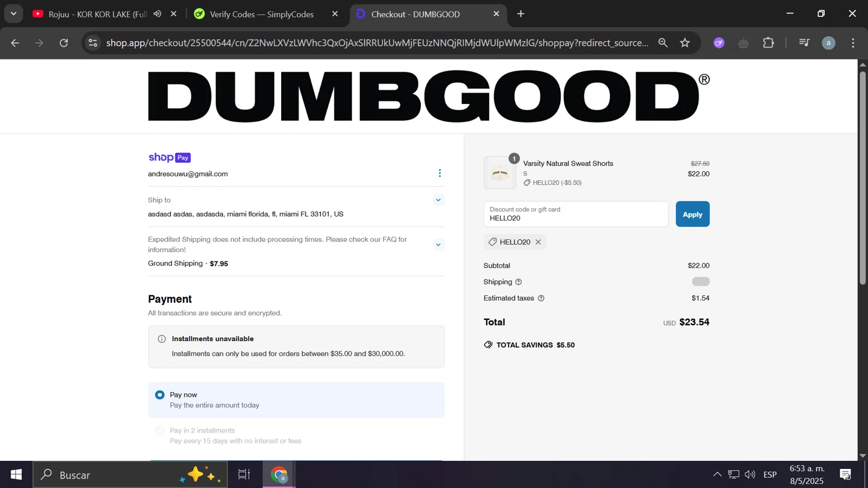Viewport: 868px width, 488px height.
Task: Click the Miami shipping address line
Action: coord(246,215)
